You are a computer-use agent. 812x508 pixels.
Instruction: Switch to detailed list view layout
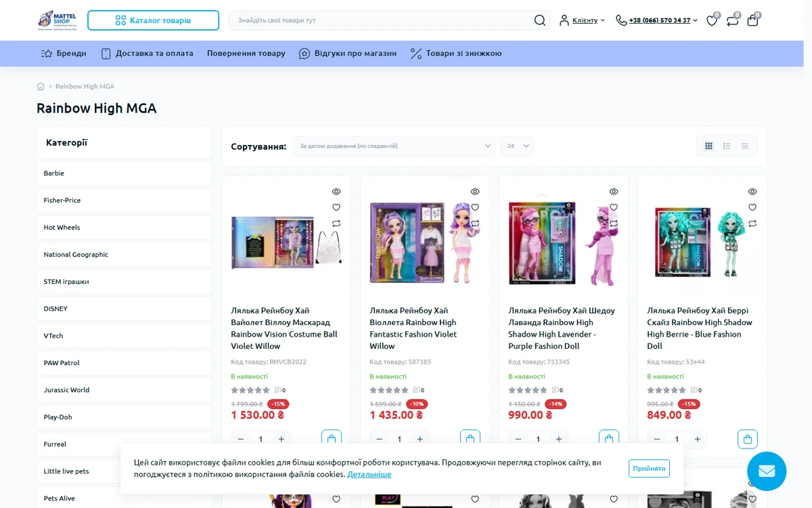pos(727,146)
